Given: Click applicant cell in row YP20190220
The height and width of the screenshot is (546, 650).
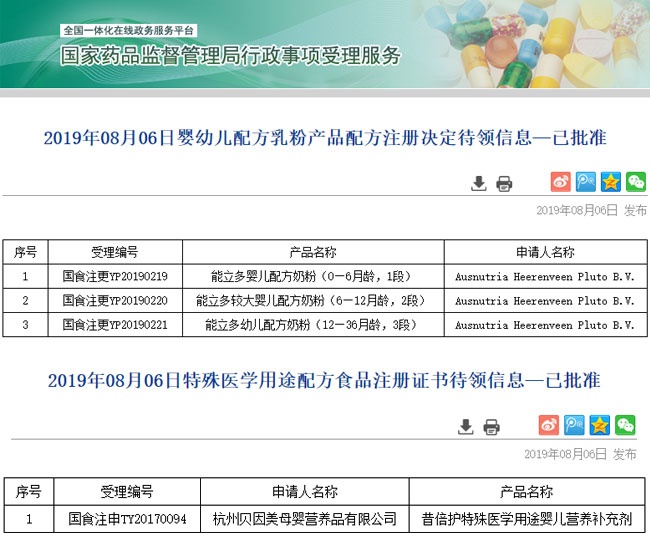Looking at the screenshot, I should [546, 300].
